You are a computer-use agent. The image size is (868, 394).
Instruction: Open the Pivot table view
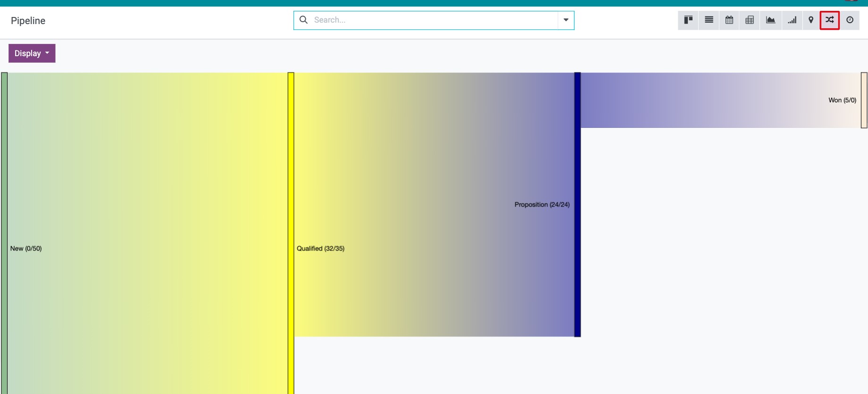[x=750, y=20]
